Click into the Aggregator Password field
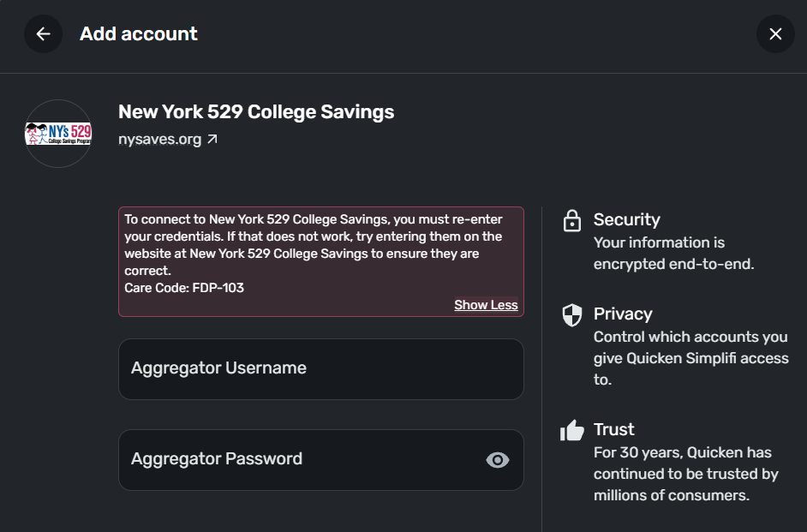Image resolution: width=807 pixels, height=532 pixels. coord(300,459)
